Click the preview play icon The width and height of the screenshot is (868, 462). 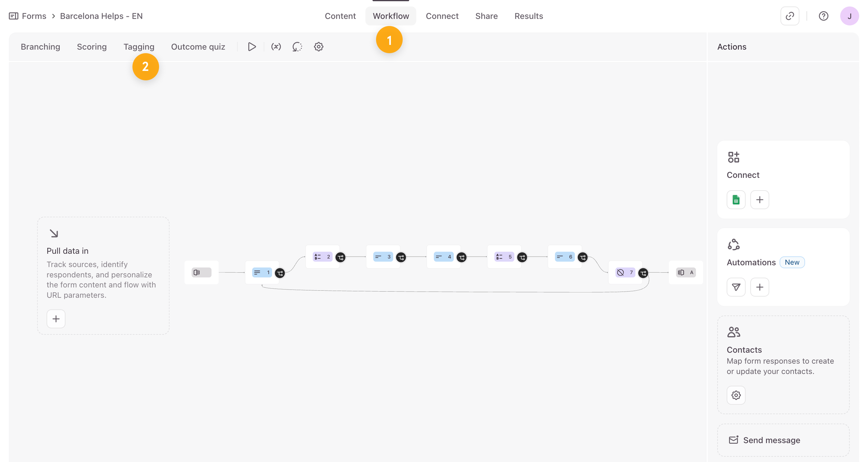pos(252,46)
